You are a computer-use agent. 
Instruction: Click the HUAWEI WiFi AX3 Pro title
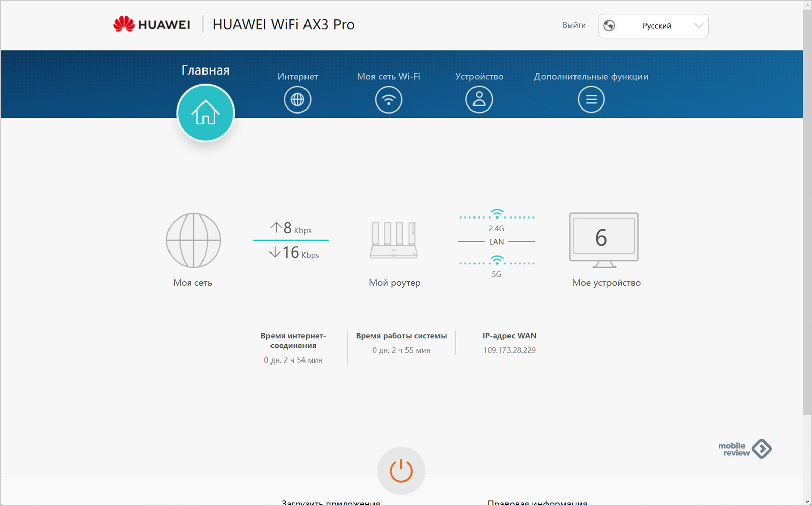pos(283,24)
